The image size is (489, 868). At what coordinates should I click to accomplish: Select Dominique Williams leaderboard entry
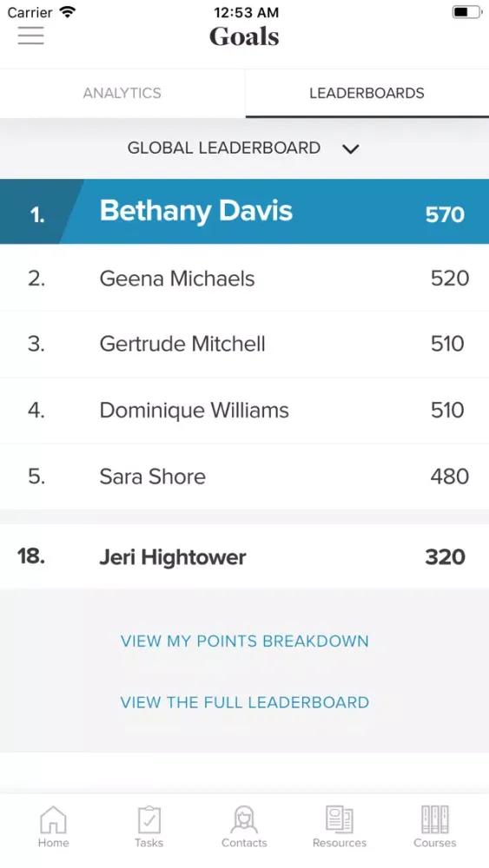[244, 411]
